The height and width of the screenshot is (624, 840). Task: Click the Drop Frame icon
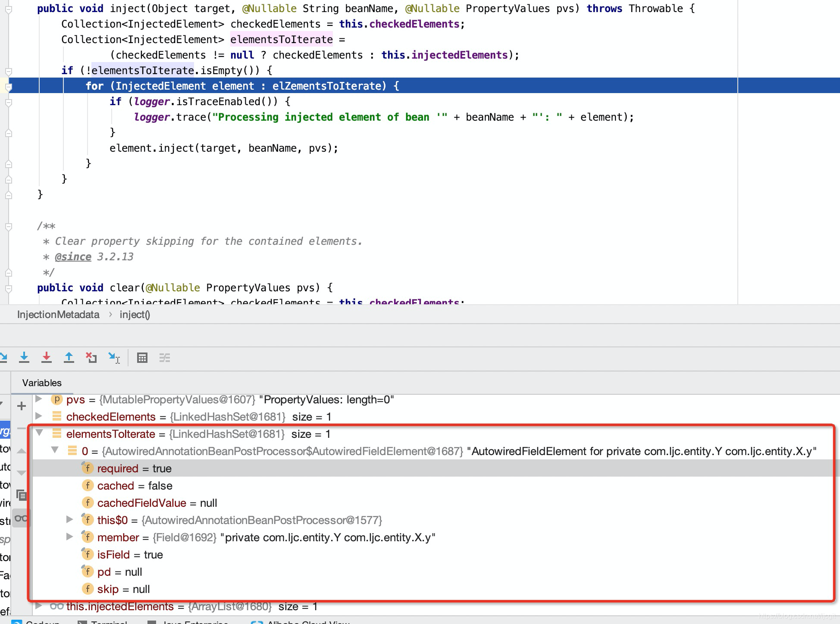(91, 357)
